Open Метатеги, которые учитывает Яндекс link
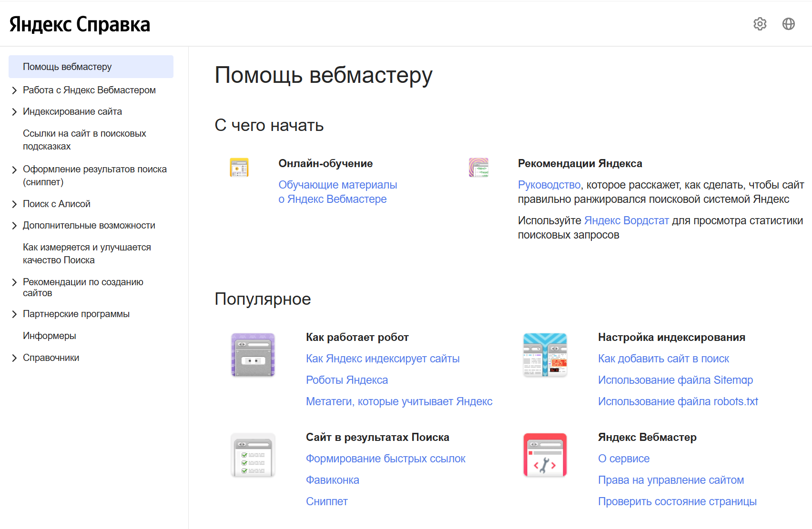Image resolution: width=812 pixels, height=529 pixels. pyautogui.click(x=399, y=401)
